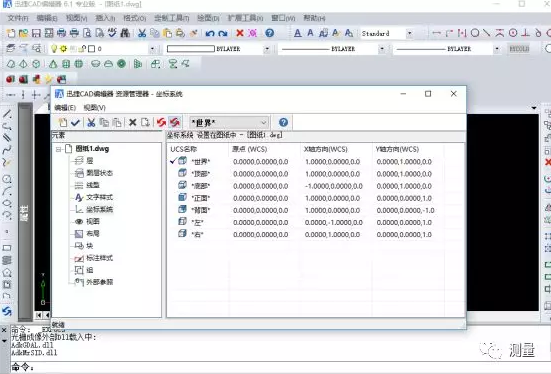Open the Standard text style dropdown

410,33
